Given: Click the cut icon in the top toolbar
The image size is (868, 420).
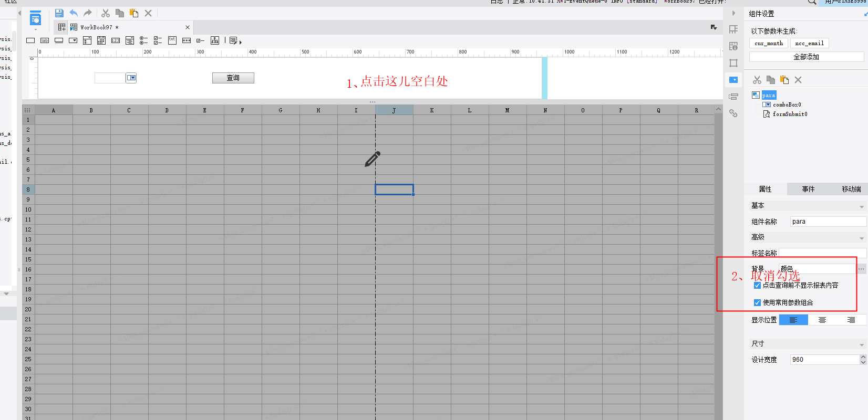Looking at the screenshot, I should pos(106,13).
